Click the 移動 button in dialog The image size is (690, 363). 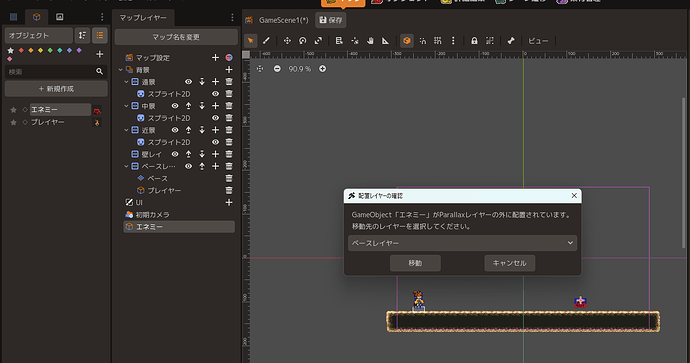pos(415,263)
